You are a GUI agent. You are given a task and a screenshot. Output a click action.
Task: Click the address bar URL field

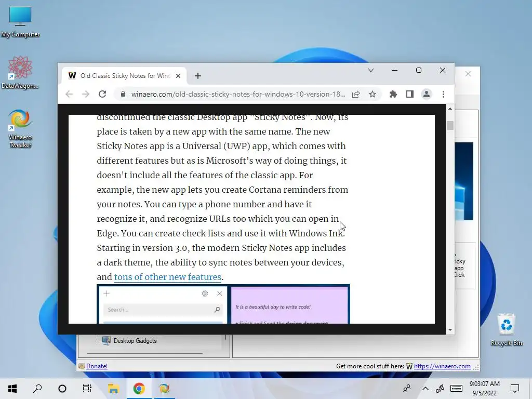tap(238, 94)
